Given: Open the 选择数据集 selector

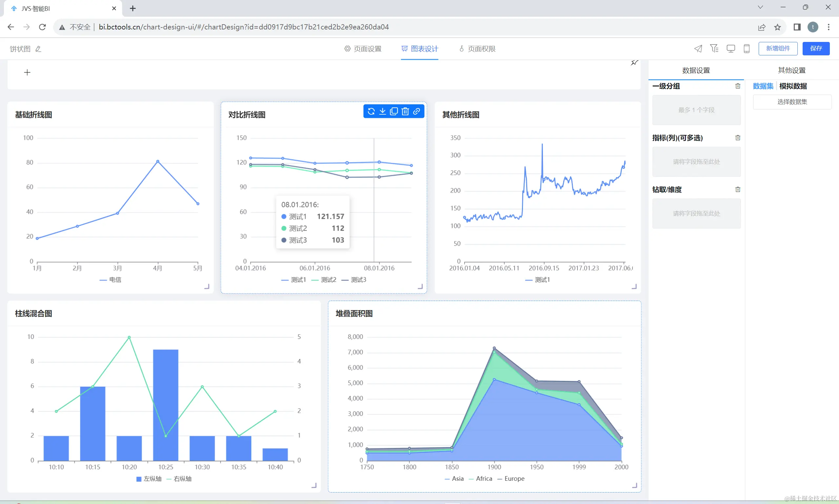Looking at the screenshot, I should (792, 102).
